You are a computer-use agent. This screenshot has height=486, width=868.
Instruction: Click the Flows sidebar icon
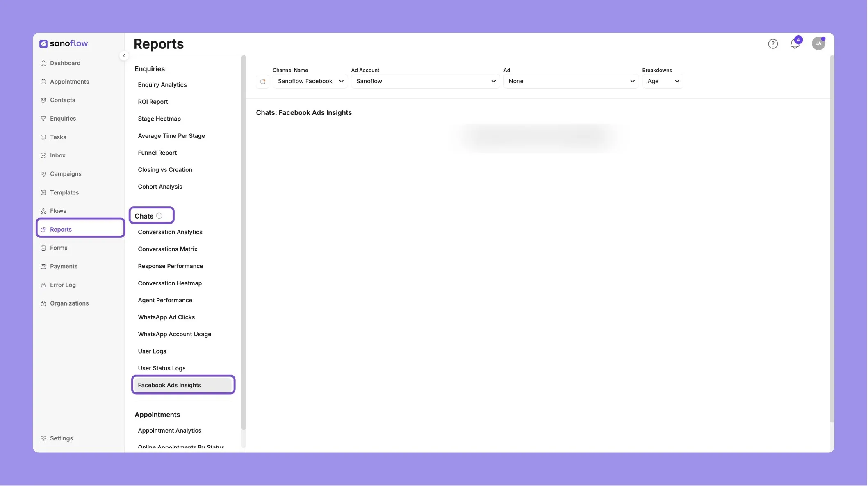pyautogui.click(x=43, y=211)
